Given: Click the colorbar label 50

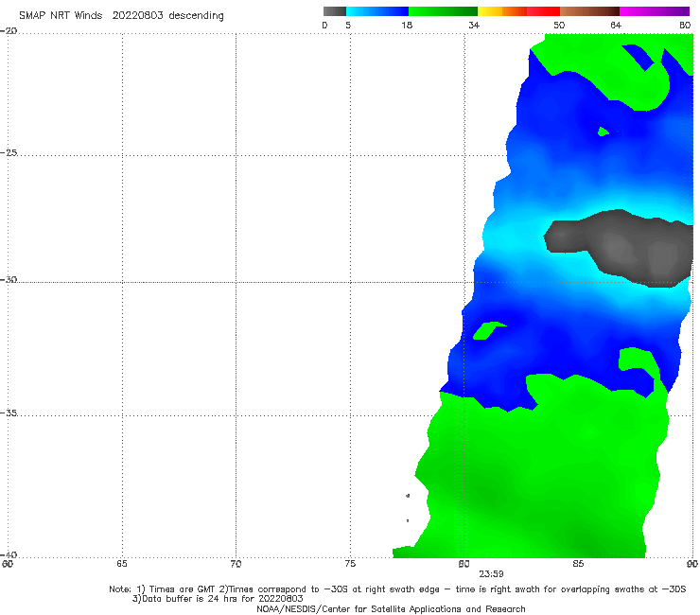Looking at the screenshot, I should click(559, 25).
